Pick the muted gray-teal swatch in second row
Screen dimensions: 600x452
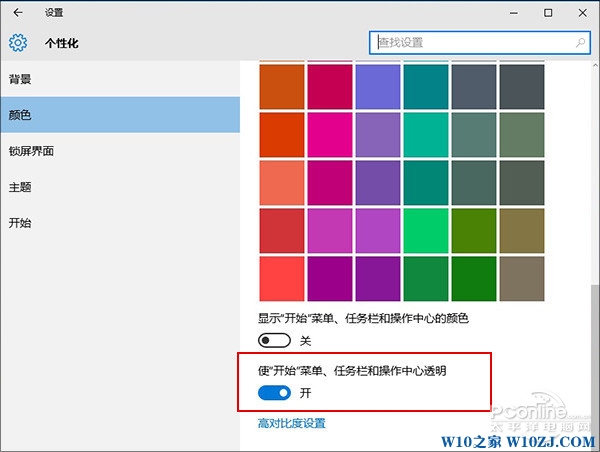[x=474, y=135]
